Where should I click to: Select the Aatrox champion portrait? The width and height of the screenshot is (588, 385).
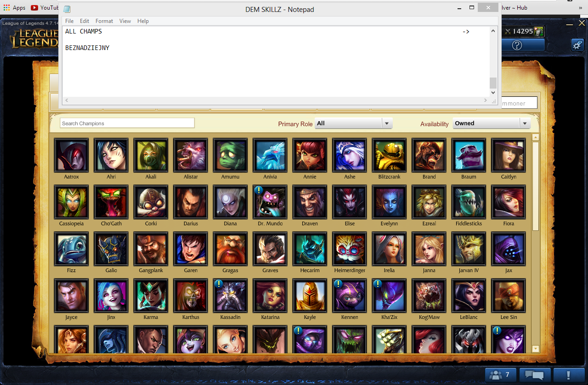[71, 155]
